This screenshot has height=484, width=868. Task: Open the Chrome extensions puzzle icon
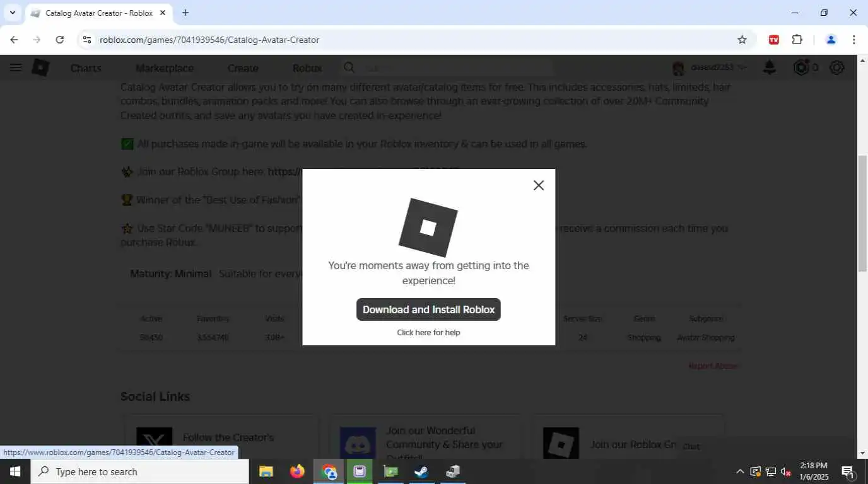click(797, 40)
